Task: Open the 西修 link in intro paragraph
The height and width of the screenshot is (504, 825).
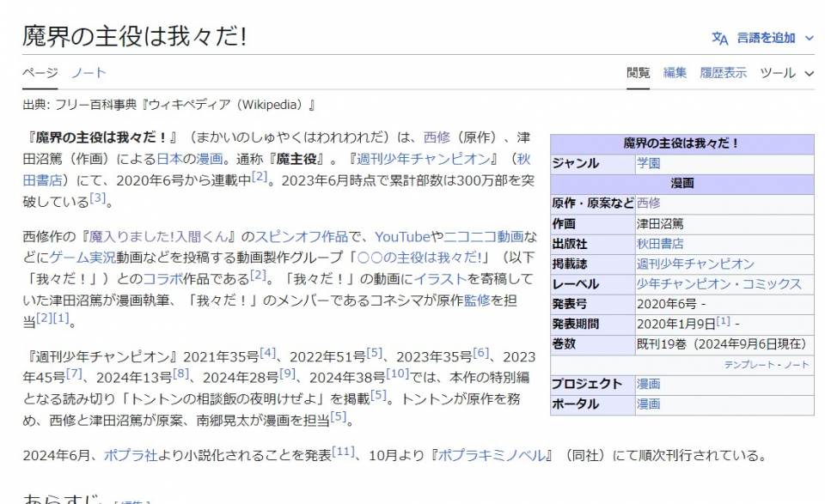Action: [437, 137]
